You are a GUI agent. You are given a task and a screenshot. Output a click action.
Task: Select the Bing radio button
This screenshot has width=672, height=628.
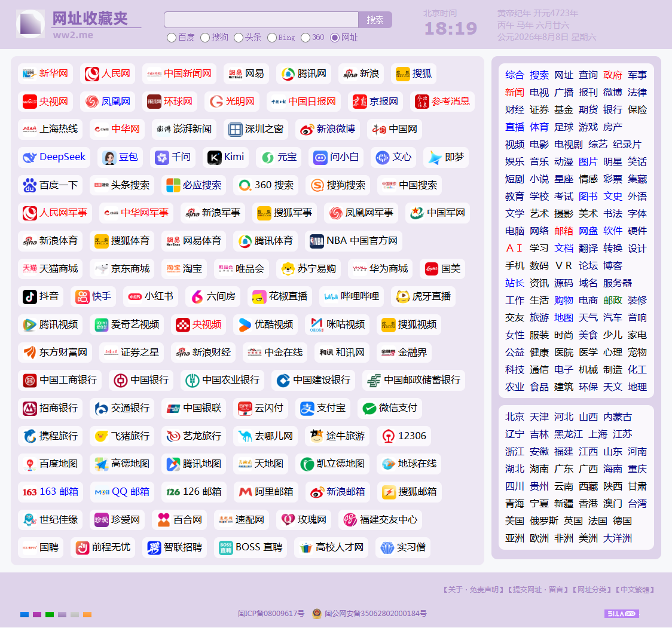pos(271,38)
